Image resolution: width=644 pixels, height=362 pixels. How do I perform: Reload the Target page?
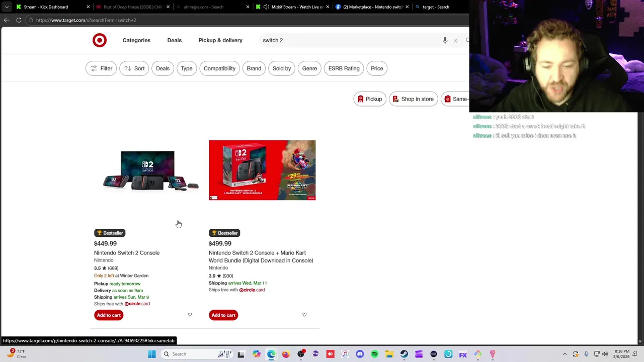[19, 20]
